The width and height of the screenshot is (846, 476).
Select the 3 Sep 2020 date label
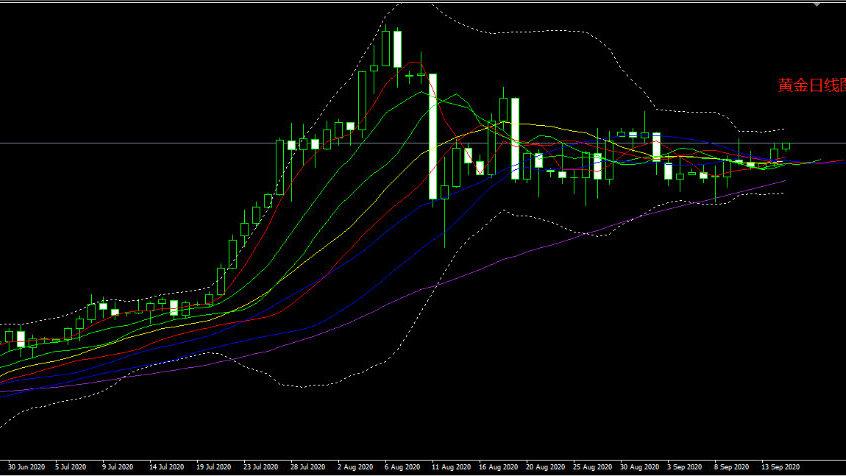coord(684,467)
